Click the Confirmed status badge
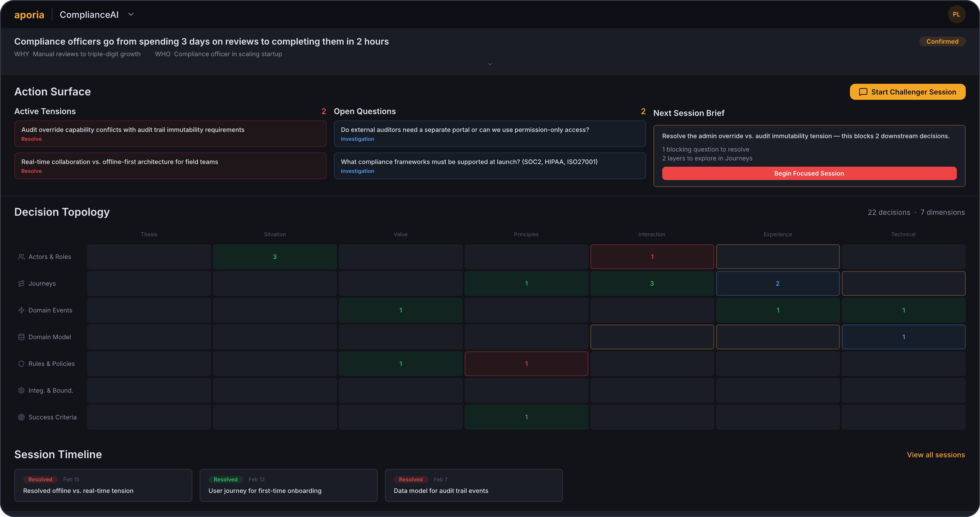The height and width of the screenshot is (517, 980). [x=942, y=41]
